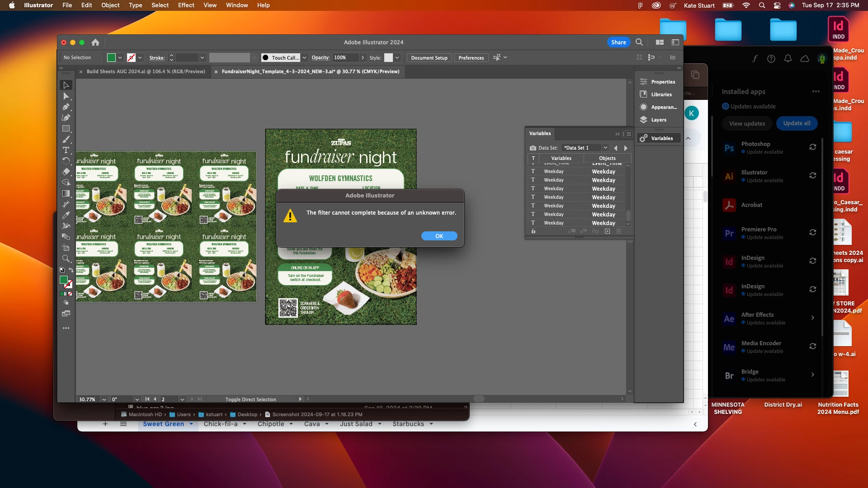Select the Pen tool in toolbar
Image resolution: width=868 pixels, height=488 pixels.
[x=66, y=107]
